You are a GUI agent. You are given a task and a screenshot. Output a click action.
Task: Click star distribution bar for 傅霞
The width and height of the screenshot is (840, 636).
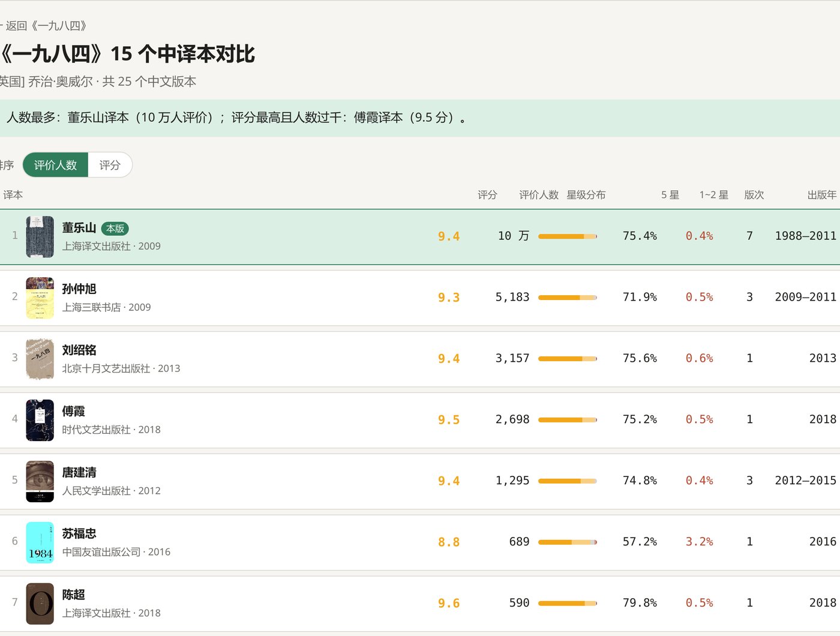(x=568, y=420)
